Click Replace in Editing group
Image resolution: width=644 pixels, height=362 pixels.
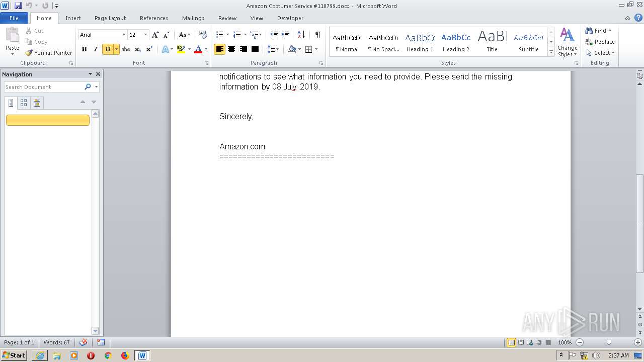point(600,42)
